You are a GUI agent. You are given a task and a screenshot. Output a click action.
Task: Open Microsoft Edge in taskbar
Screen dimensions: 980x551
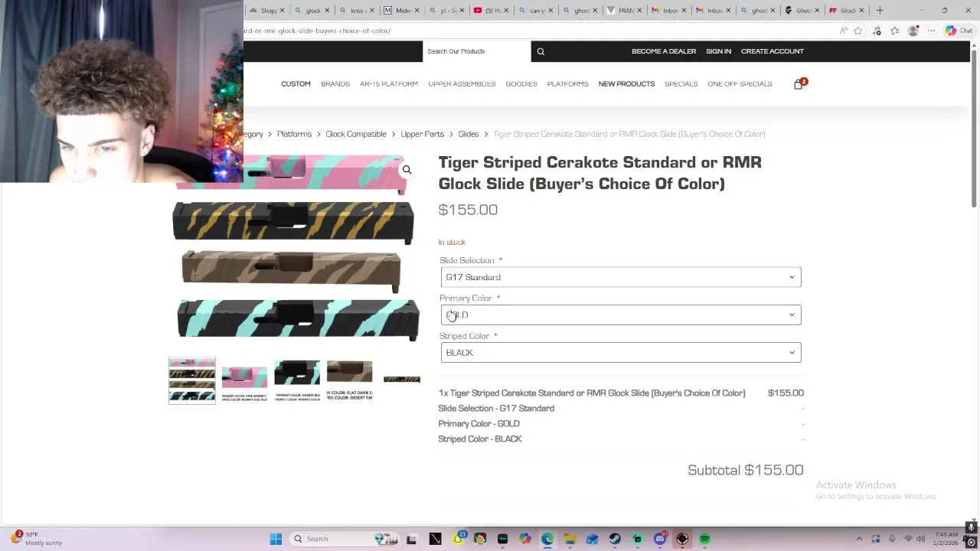click(547, 539)
